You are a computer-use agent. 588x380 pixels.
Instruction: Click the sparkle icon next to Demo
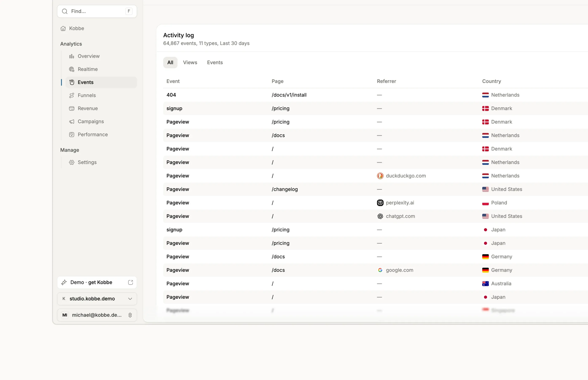64,282
